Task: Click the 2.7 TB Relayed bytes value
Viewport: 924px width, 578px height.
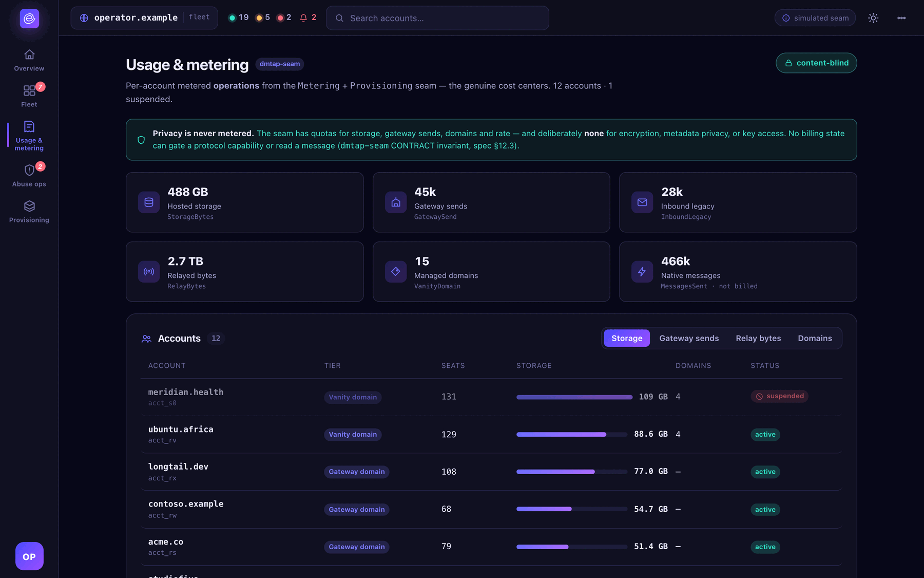Action: pos(185,261)
